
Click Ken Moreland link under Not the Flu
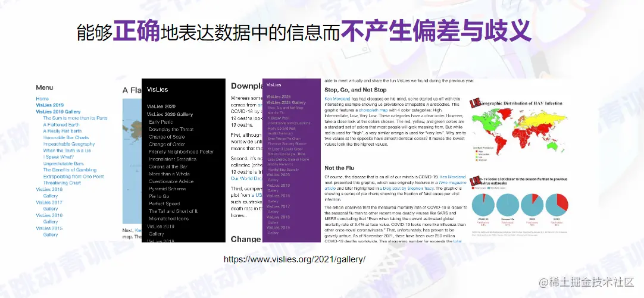pos(452,177)
